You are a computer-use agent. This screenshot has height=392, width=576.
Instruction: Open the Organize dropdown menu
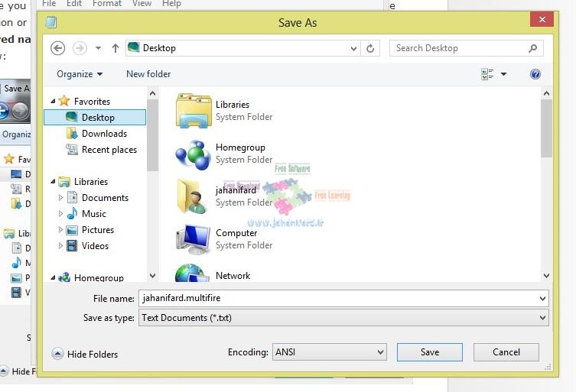80,74
